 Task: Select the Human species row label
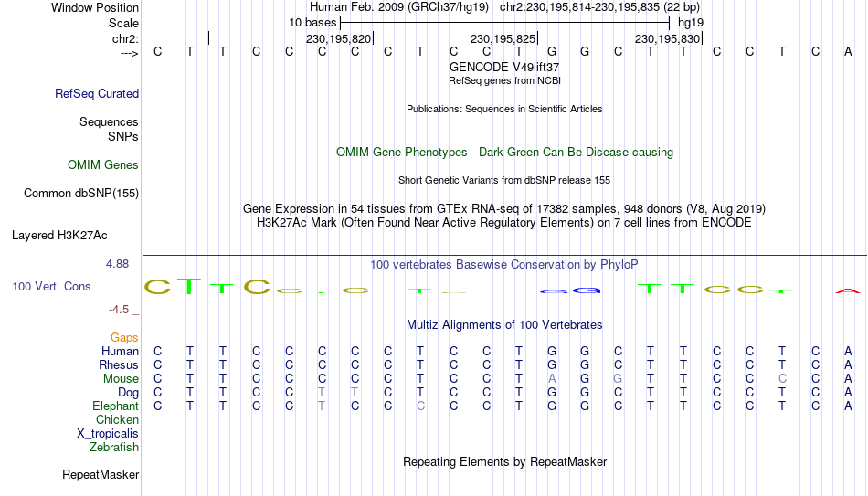coord(120,351)
